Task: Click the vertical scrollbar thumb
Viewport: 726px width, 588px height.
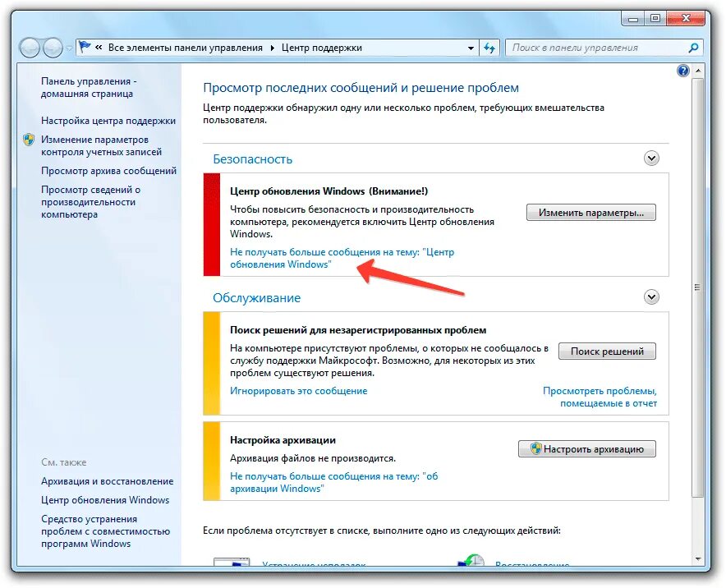Action: tap(698, 287)
